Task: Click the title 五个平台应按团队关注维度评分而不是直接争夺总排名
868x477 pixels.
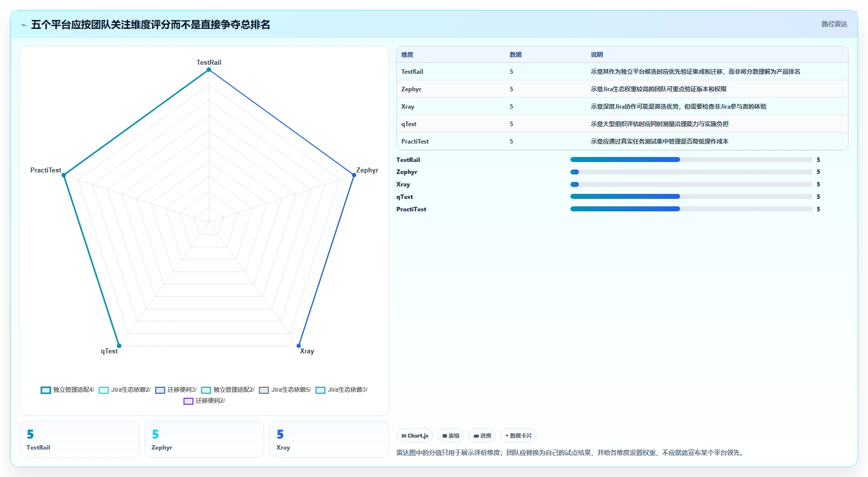Action: (x=151, y=25)
